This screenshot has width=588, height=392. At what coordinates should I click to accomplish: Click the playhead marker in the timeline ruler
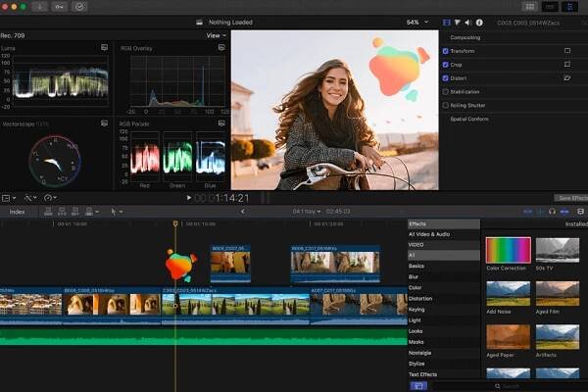(175, 223)
